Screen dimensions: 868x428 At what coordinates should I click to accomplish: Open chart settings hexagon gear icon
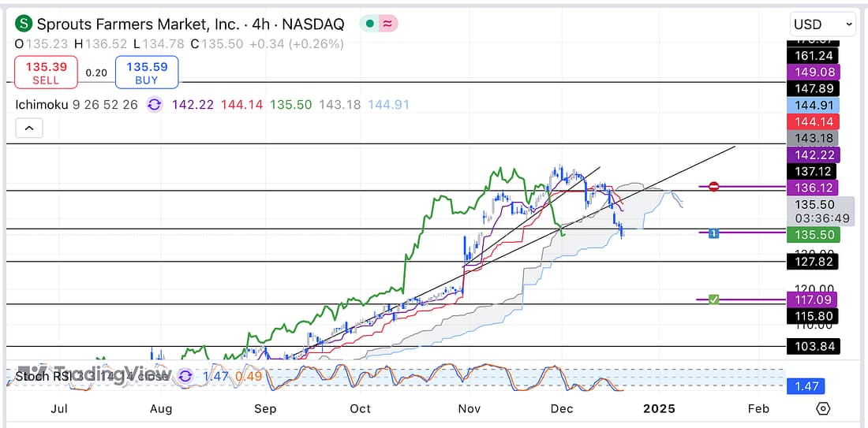823,408
